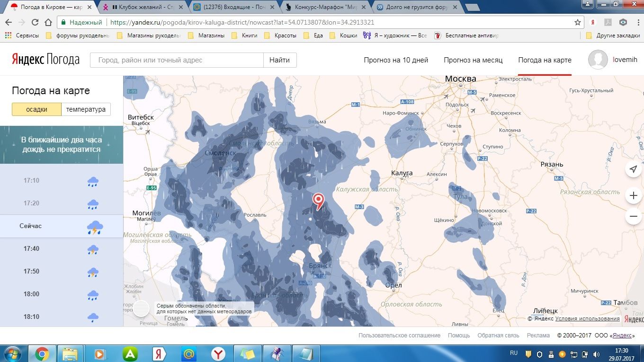The image size is (644, 362).
Task: Switch map to осадки mode
Action: pos(36,109)
